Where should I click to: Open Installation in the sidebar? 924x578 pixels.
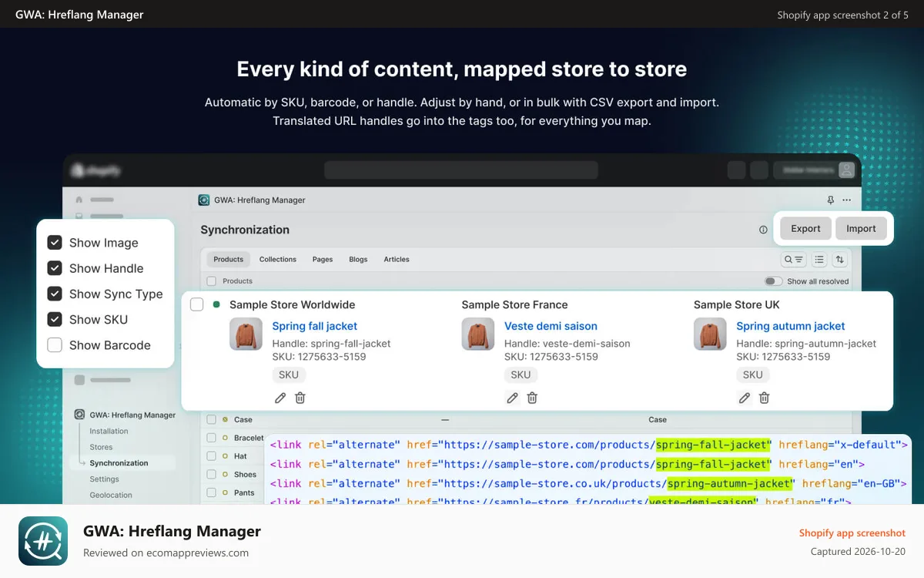point(109,432)
